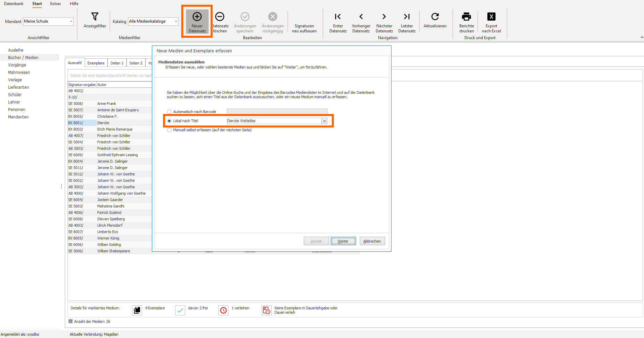Open the Hilfe menu
644x338 pixels.
tap(74, 4)
